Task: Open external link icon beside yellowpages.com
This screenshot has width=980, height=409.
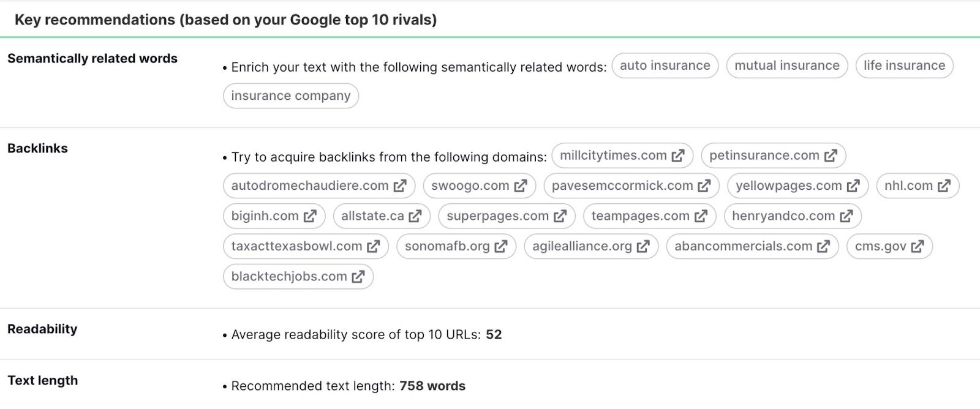Action: pos(854,186)
